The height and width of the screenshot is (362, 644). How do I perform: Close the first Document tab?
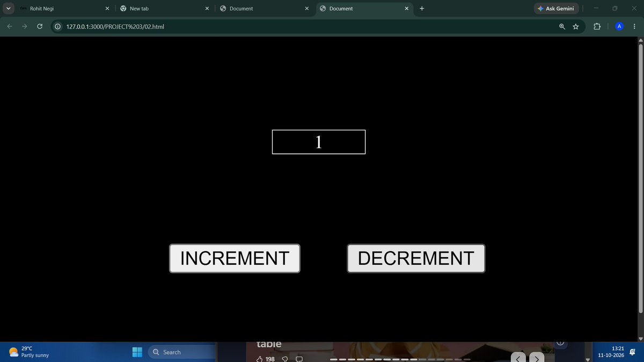(x=306, y=9)
